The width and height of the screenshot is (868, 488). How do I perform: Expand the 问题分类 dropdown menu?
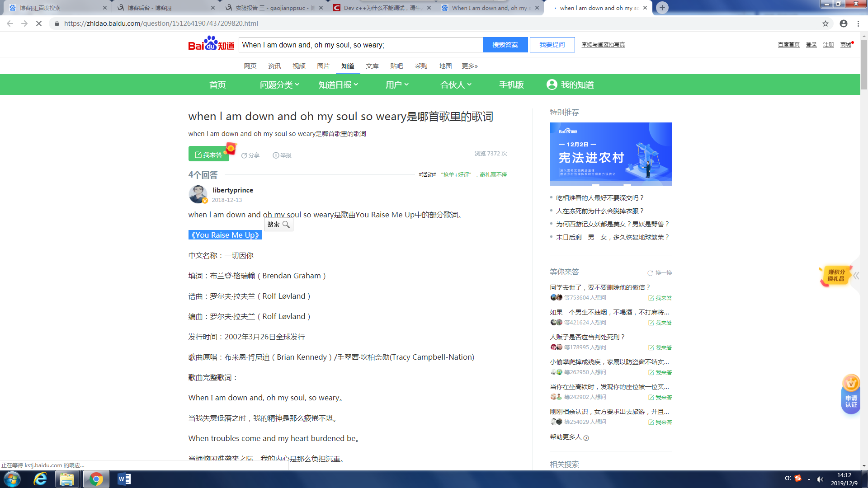(279, 85)
